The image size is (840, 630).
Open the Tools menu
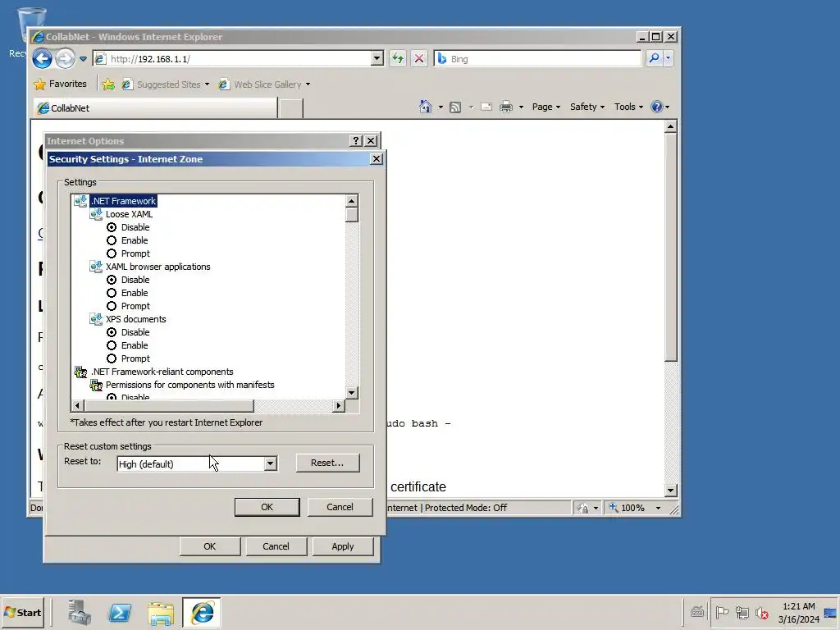tap(628, 107)
